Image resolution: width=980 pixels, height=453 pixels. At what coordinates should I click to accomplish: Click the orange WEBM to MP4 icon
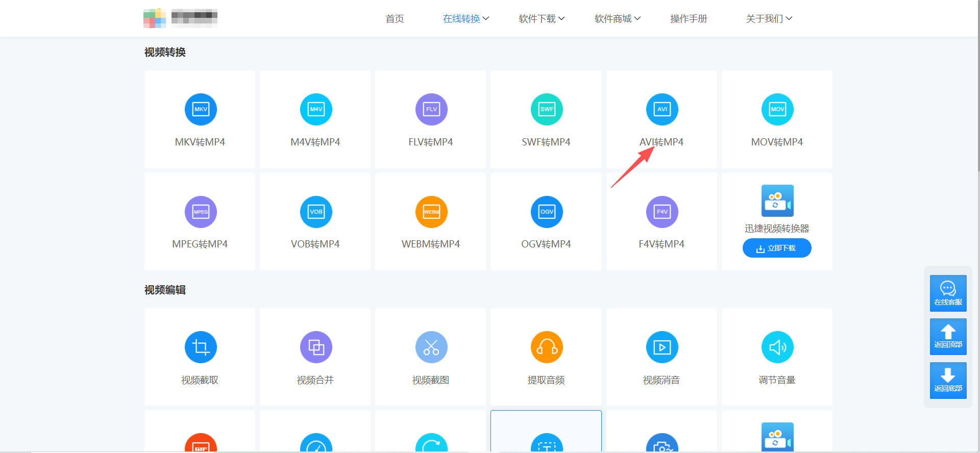431,212
